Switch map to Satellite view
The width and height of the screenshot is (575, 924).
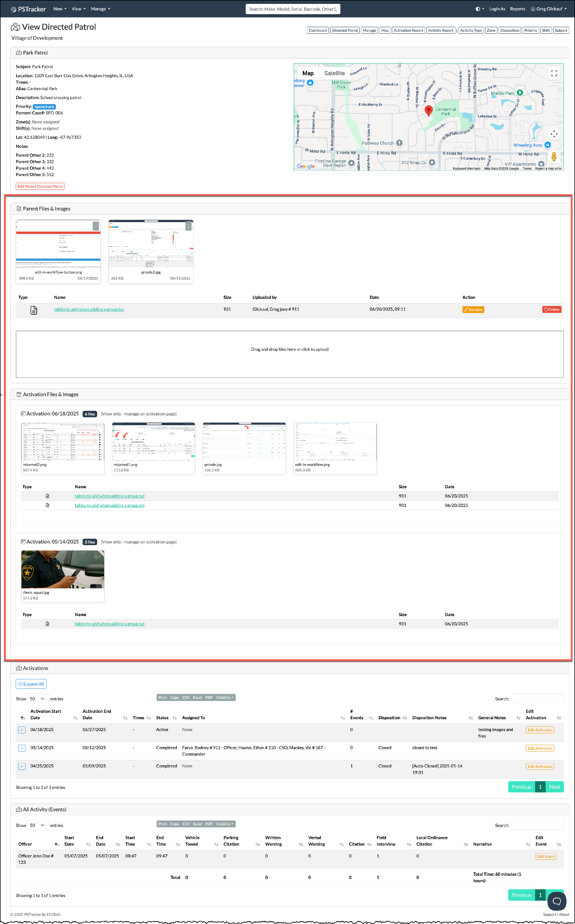pyautogui.click(x=334, y=73)
